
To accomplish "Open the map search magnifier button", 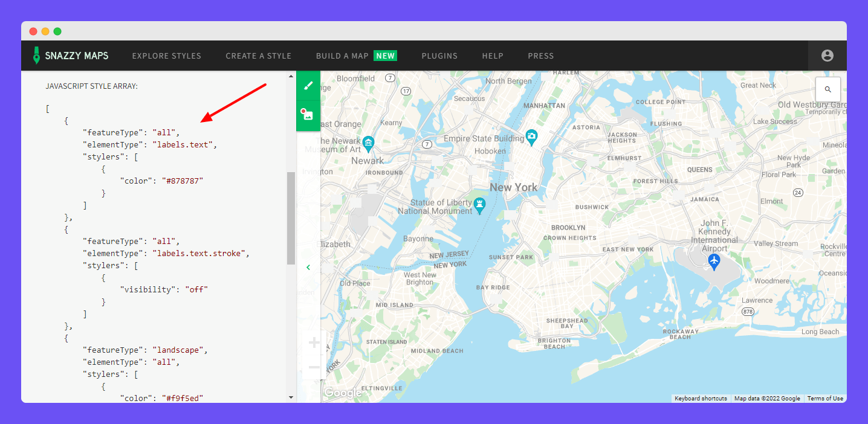I will [828, 89].
